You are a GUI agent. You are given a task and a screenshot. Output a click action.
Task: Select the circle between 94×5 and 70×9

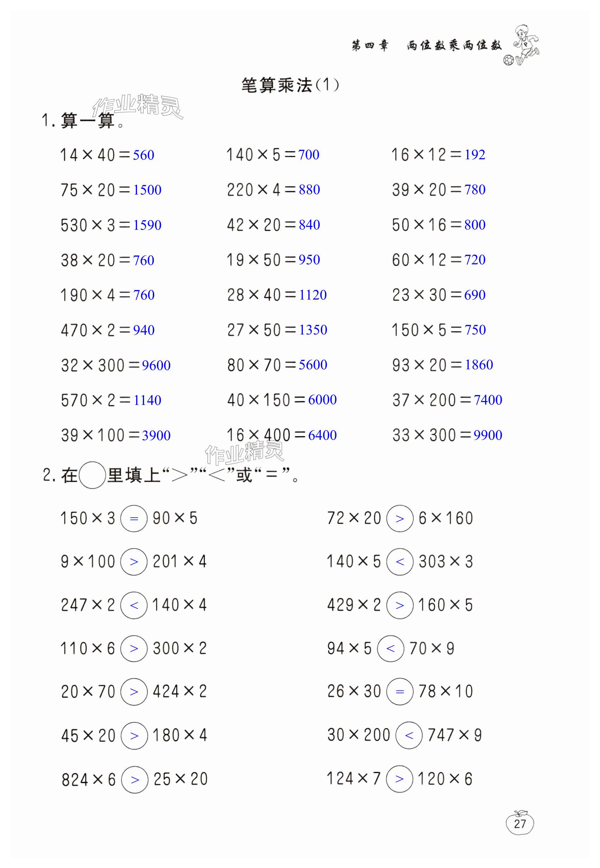tap(390, 648)
